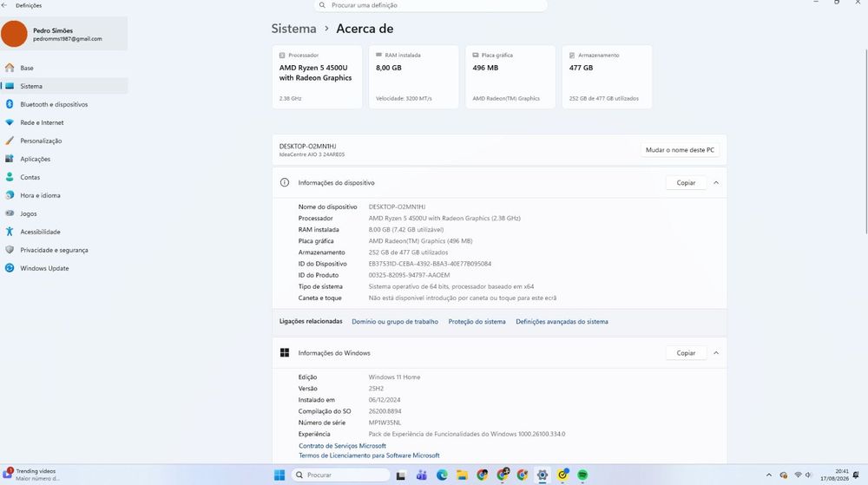This screenshot has width=868, height=485.
Task: Open Personalização settings
Action: [64, 141]
